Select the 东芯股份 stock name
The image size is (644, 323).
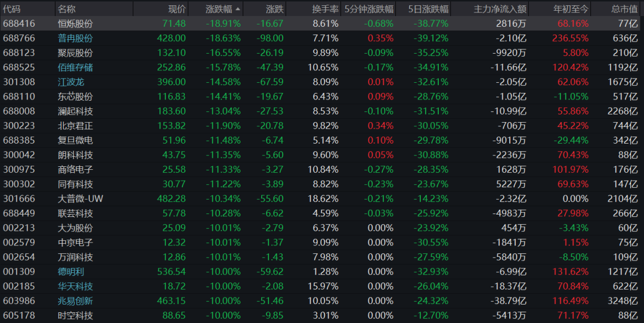coord(76,97)
